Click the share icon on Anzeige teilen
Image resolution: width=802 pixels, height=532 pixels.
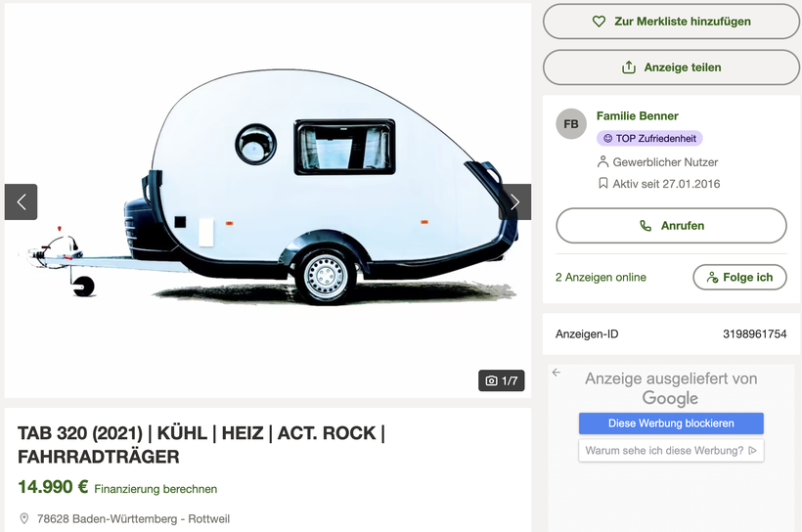coord(629,67)
